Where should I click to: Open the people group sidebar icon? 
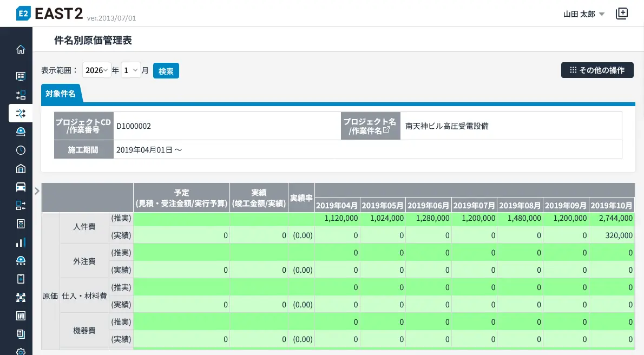click(21, 297)
